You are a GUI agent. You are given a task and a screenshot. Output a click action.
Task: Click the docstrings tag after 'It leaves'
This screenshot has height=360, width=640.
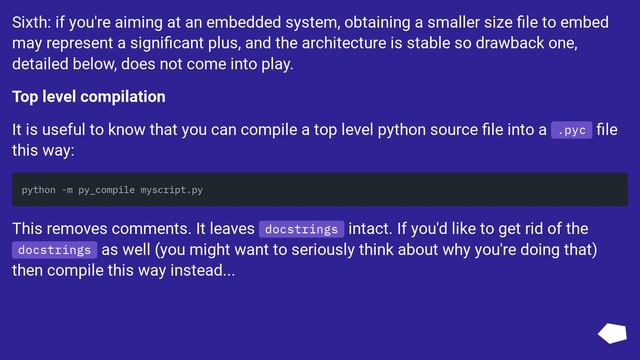[x=301, y=229]
